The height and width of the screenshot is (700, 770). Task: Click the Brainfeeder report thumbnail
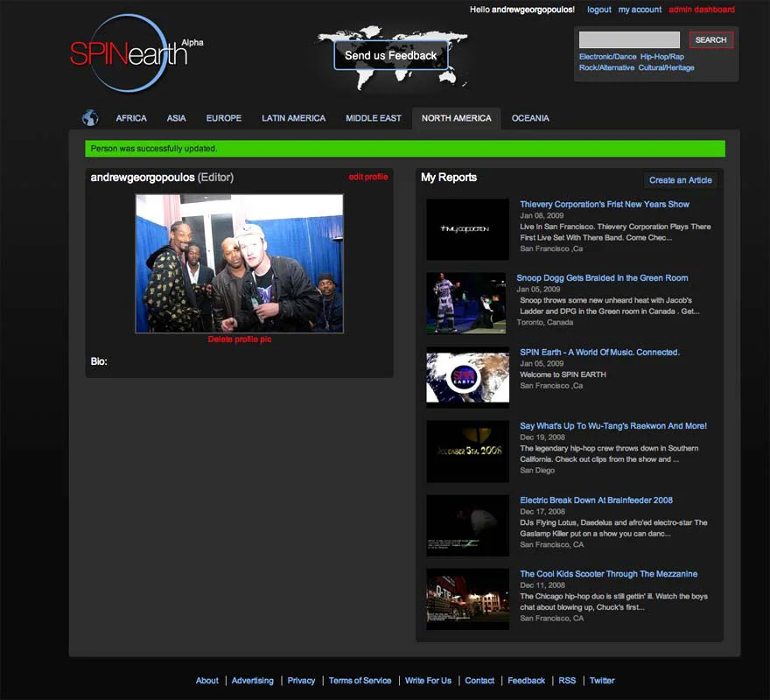point(467,525)
